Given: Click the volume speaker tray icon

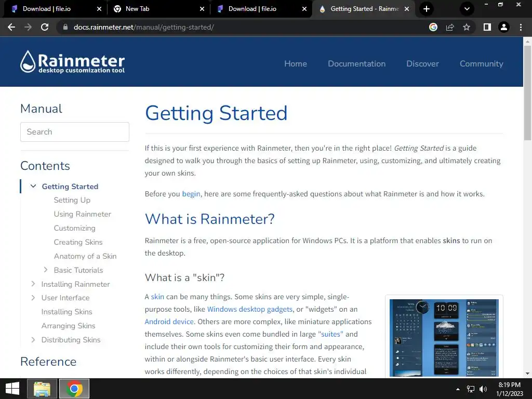Looking at the screenshot, I should (483, 389).
